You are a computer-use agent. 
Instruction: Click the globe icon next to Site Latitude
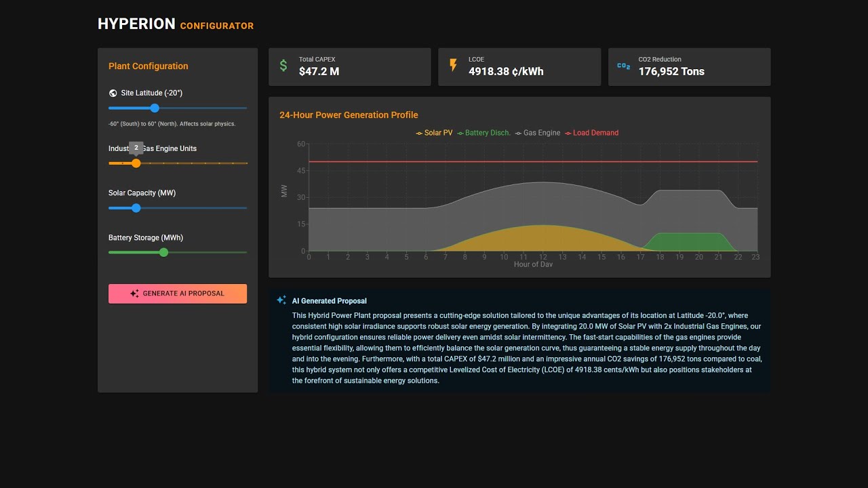[112, 92]
